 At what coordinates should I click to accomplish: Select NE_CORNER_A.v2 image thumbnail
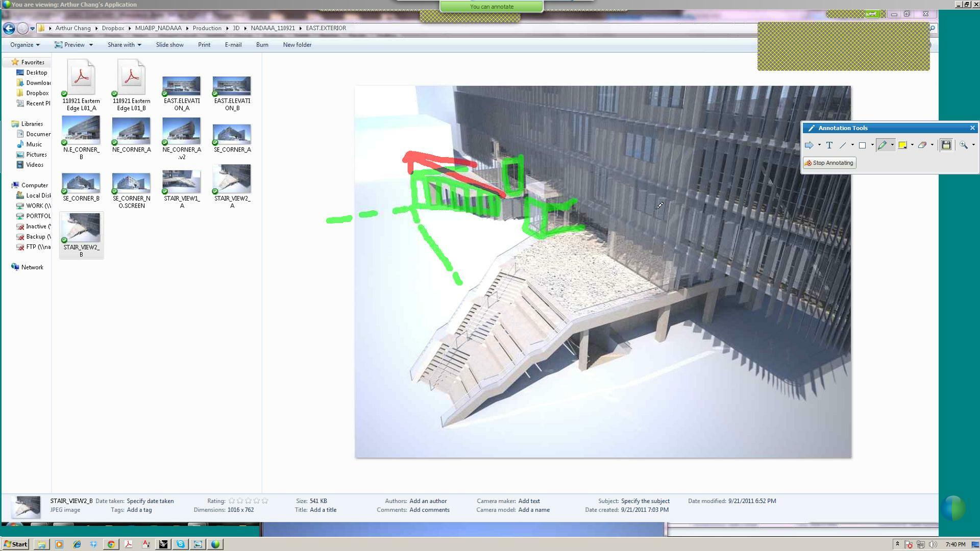(182, 138)
